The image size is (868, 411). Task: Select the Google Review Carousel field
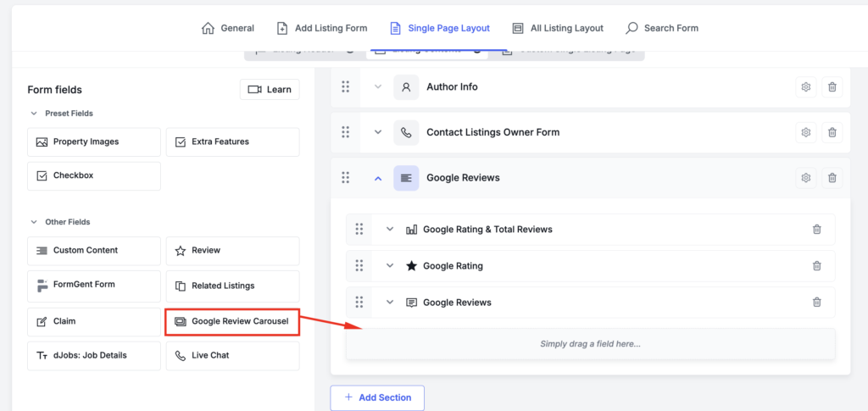point(232,321)
